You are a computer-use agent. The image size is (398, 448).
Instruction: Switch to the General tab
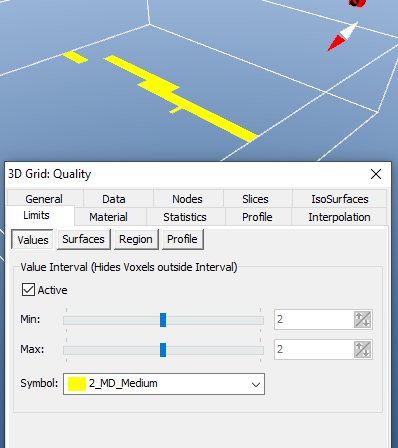[44, 199]
